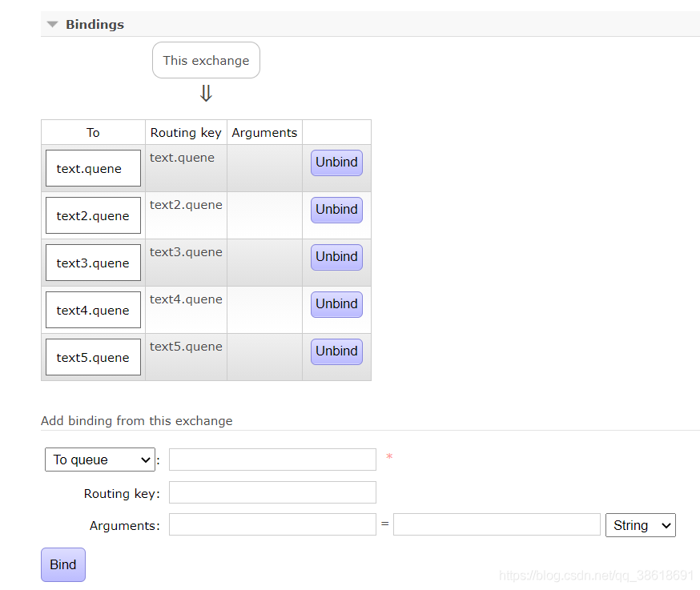Focus the destination queue name field
Viewport: 700px width, 590px height.
pyautogui.click(x=272, y=460)
